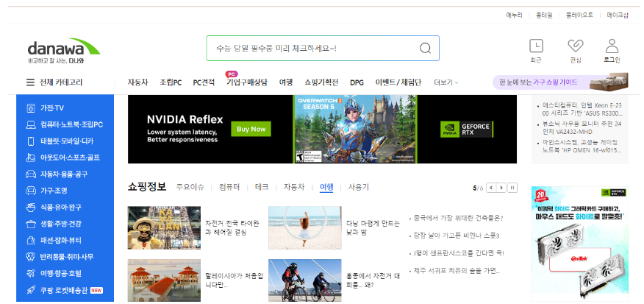Open the 전체 카테고리 hamburger menu
The image size is (644, 304).
pyautogui.click(x=30, y=82)
